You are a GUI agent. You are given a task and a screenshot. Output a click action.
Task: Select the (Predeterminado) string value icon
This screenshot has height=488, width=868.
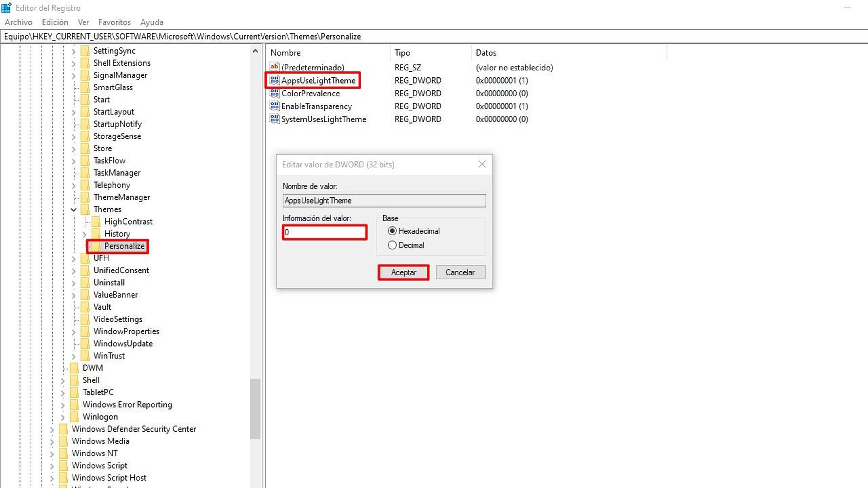274,67
